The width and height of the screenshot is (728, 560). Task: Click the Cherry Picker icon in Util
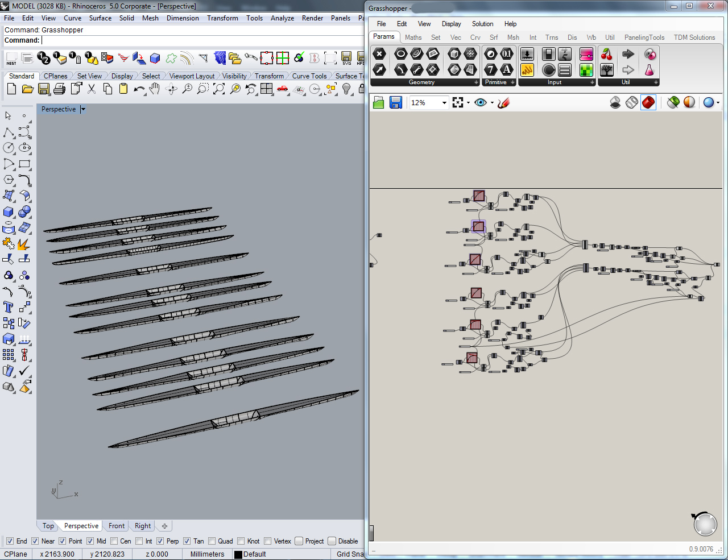pos(607,54)
